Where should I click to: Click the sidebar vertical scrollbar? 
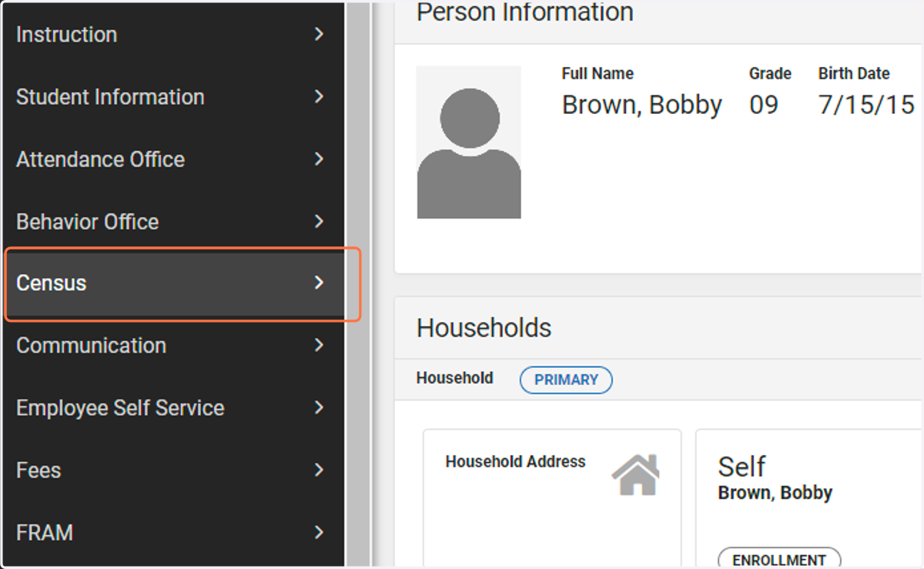click(x=358, y=285)
